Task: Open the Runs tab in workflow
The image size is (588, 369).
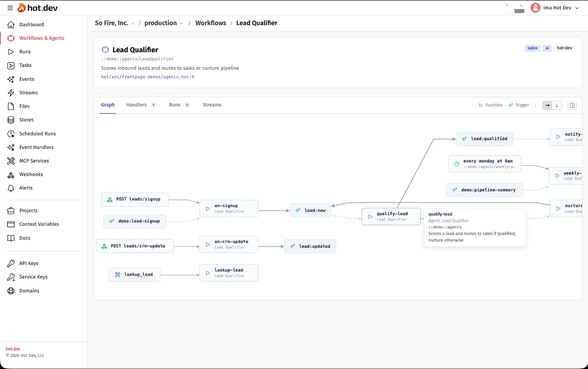Action: click(x=179, y=105)
